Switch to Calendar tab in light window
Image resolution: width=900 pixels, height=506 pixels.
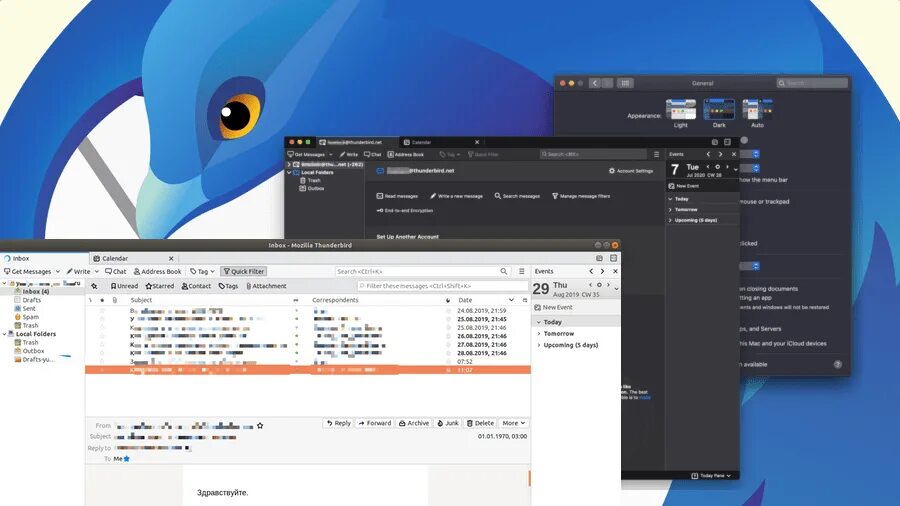coord(133,259)
